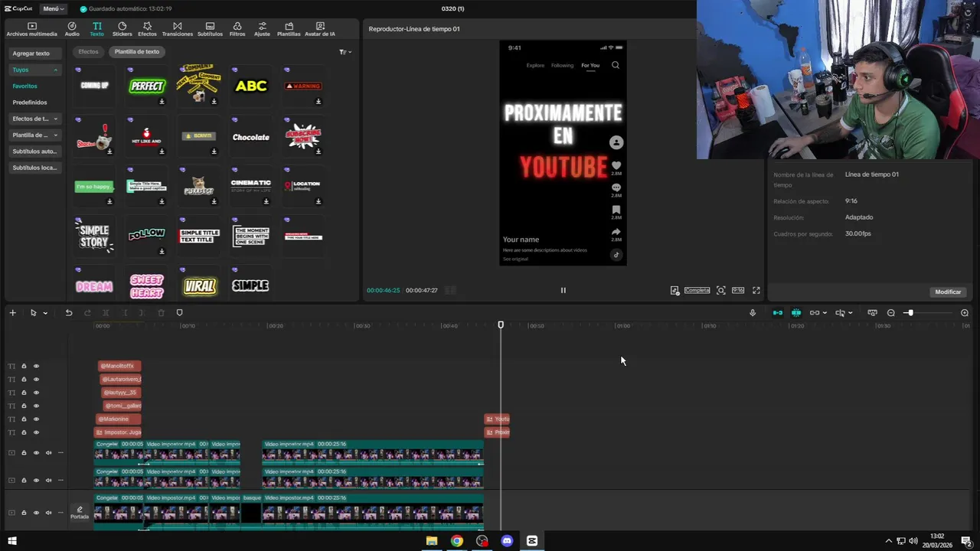This screenshot has width=980, height=551.
Task: Click the Portada cover edit button
Action: point(80,513)
